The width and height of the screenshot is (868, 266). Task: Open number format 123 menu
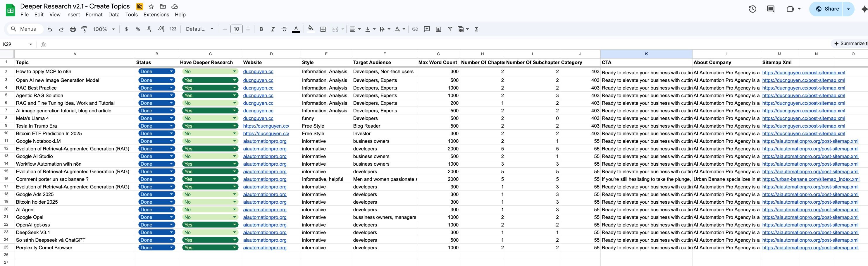point(173,29)
